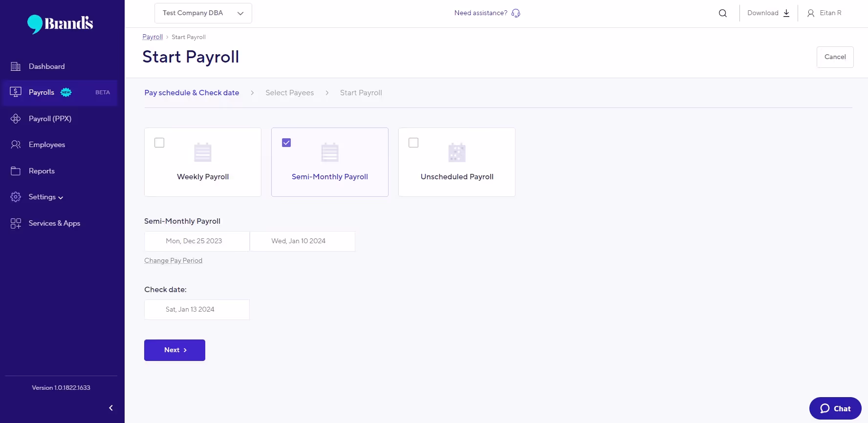Image resolution: width=868 pixels, height=423 pixels.
Task: Open search with the magnifier icon
Action: pyautogui.click(x=723, y=13)
